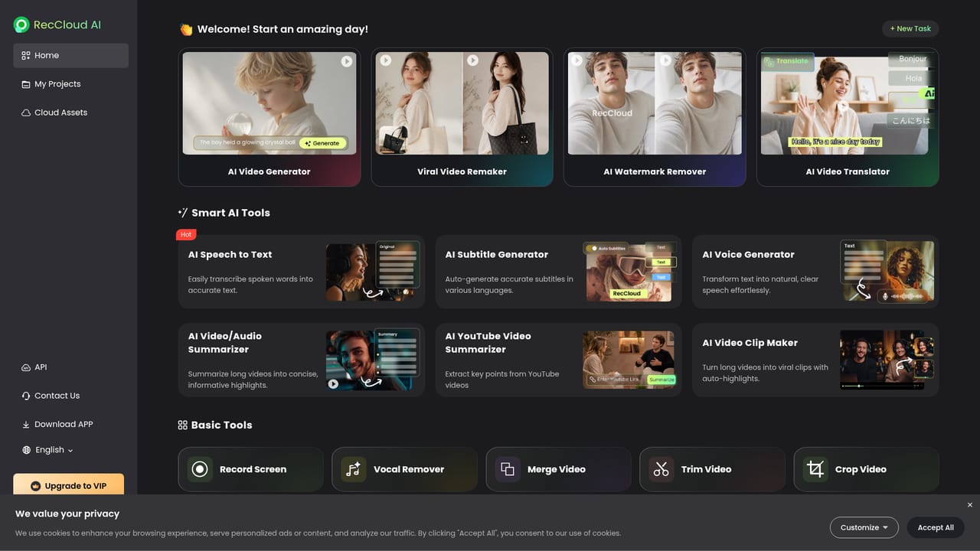Open the AI Video/Audio Summarizer tool

302,360
